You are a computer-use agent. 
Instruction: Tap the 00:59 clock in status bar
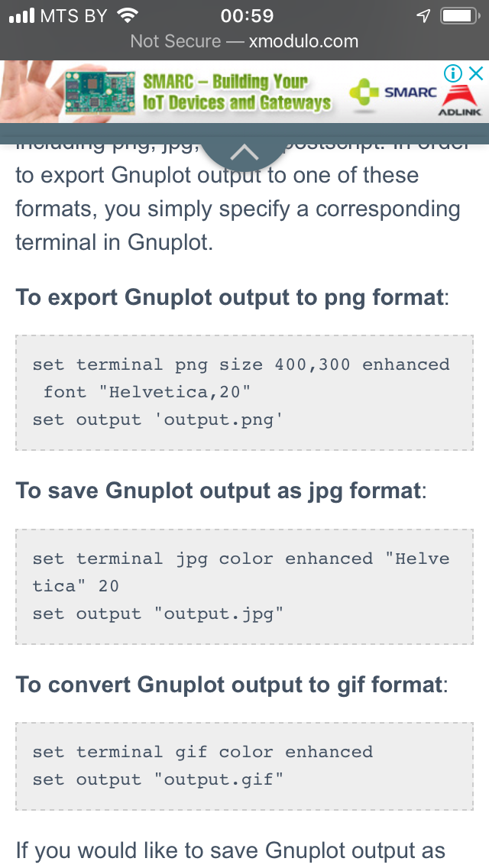point(246,16)
